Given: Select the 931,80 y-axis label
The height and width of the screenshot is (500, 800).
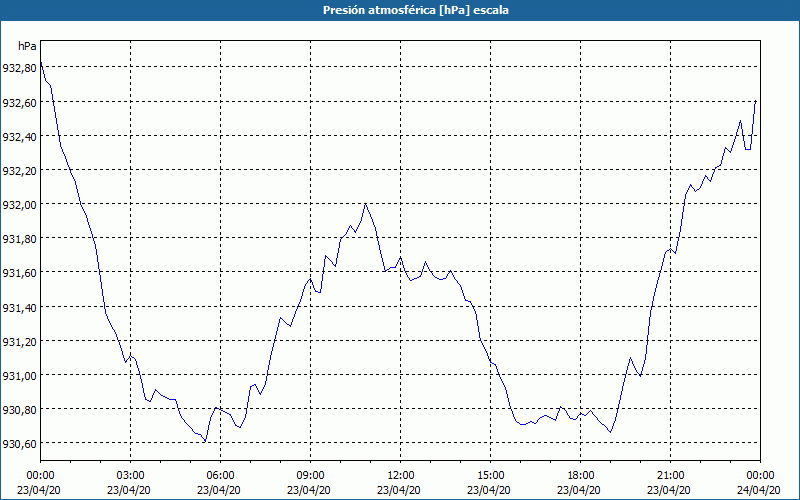Looking at the screenshot, I should tap(19, 239).
